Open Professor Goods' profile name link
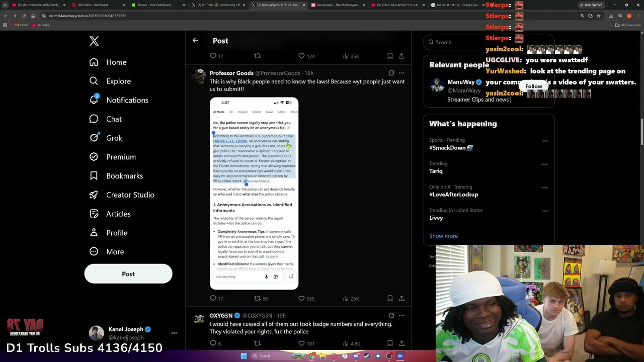 tap(231, 73)
